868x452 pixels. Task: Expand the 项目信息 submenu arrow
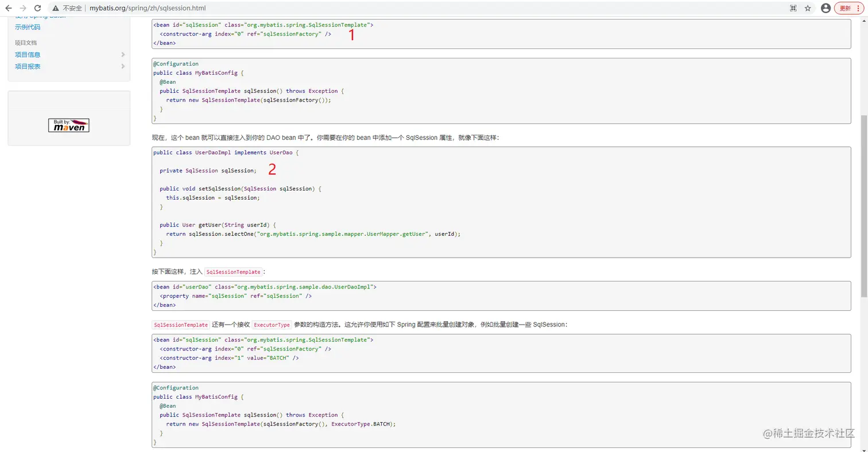coord(123,54)
